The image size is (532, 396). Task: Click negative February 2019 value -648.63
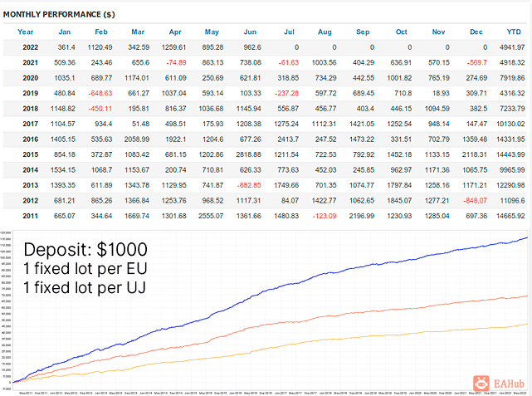pos(100,93)
